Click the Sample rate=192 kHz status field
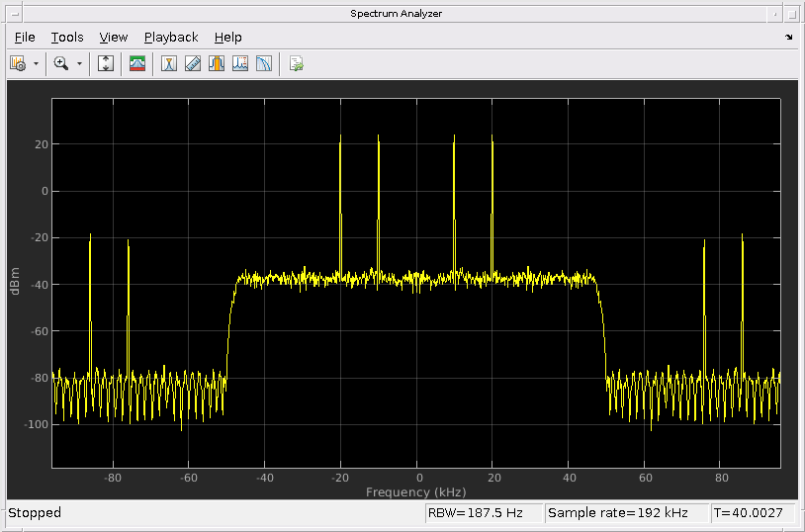Image resolution: width=805 pixels, height=532 pixels. [626, 512]
